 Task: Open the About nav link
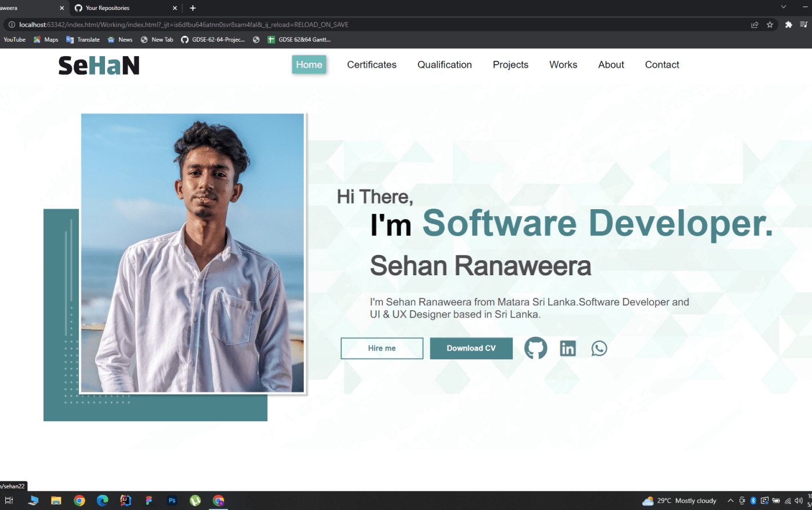click(x=611, y=65)
